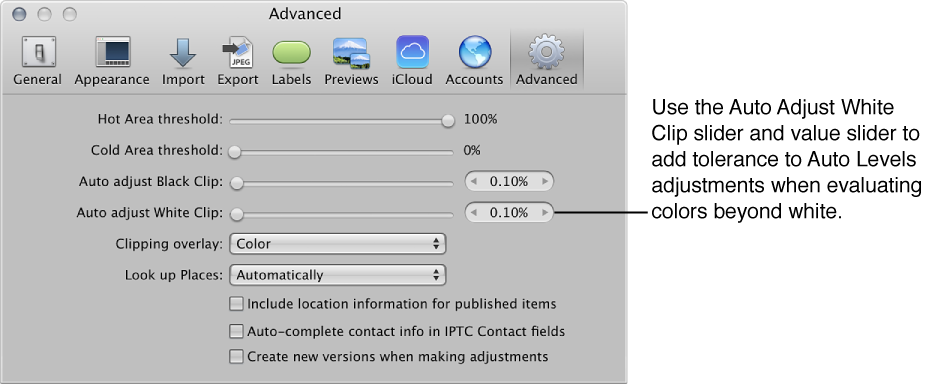Screen dimensions: 940x384
Task: Click the Auto adjust White Clip label
Action: tap(150, 213)
